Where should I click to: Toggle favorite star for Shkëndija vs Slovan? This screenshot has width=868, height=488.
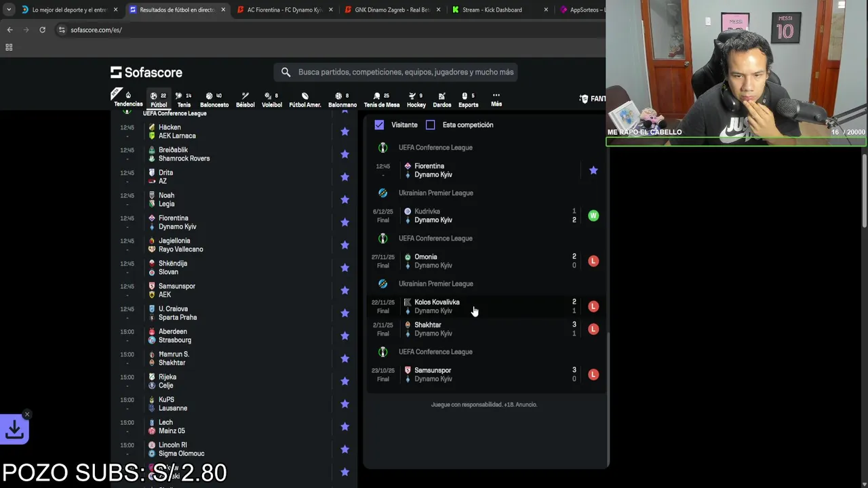pos(344,268)
